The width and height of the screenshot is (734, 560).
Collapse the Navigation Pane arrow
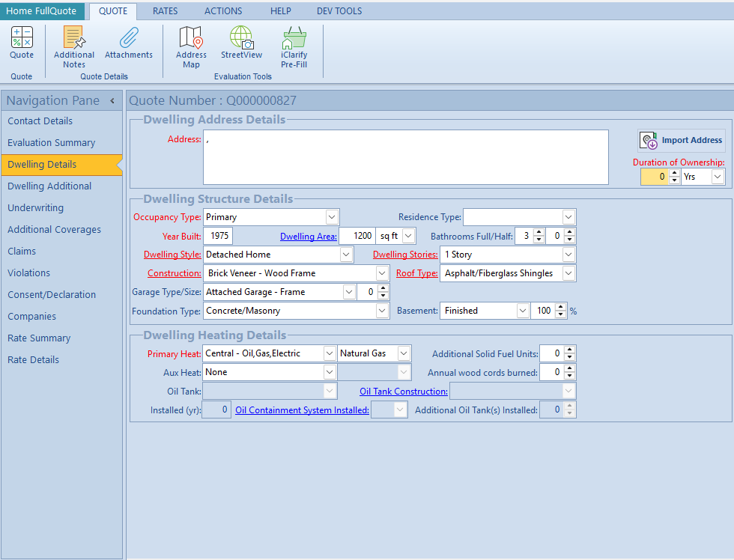(112, 100)
